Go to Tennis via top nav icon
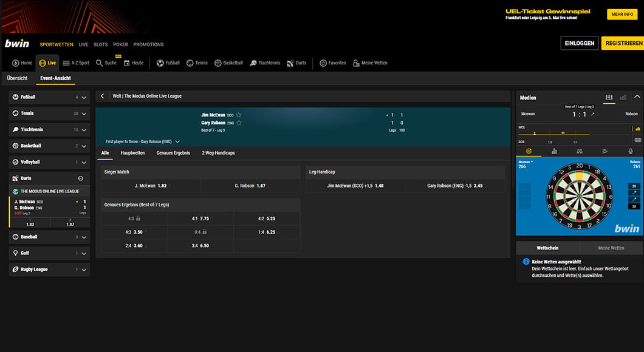Viewport: 644px width, 352px height. point(190,63)
